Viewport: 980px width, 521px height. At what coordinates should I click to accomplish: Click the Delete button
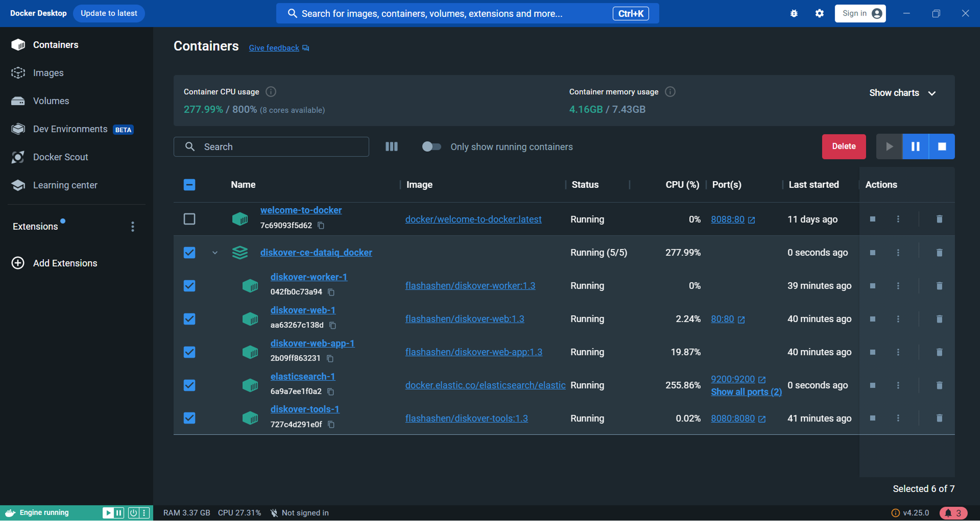[x=843, y=146]
